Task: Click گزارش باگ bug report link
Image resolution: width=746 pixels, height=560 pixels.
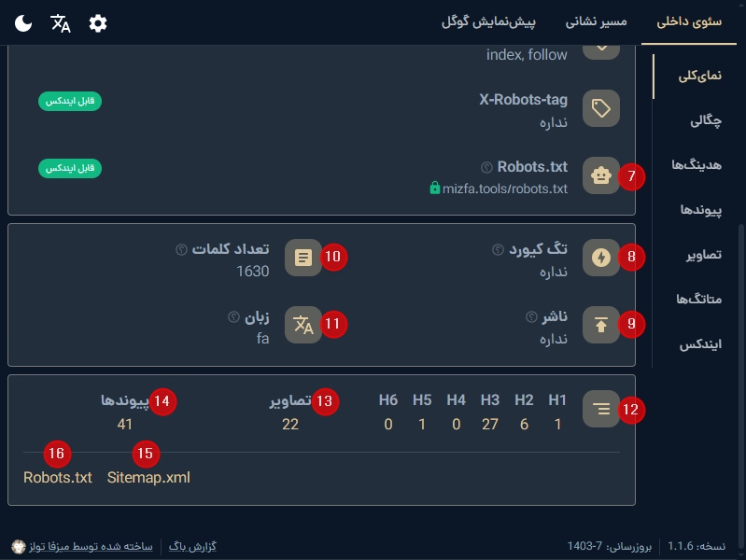Action: coord(195,545)
